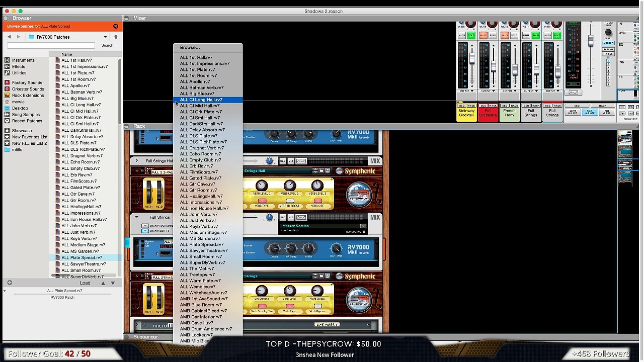
Task: Toggle Verb Type on lower Symphonic
Action: pyautogui.click(x=290, y=306)
